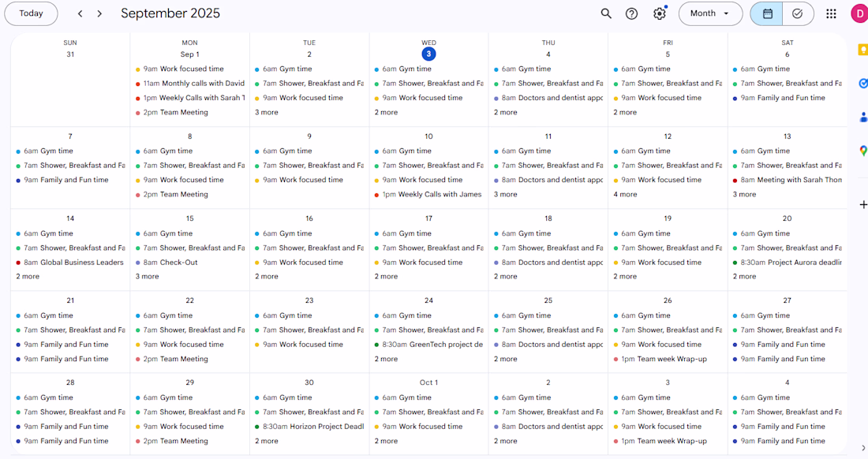Open Google Maps side panel icon
This screenshot has width=868, height=459.
click(862, 150)
